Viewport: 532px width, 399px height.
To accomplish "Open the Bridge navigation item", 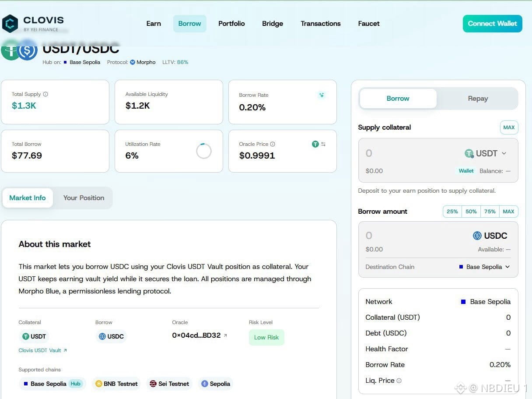I will [x=273, y=24].
